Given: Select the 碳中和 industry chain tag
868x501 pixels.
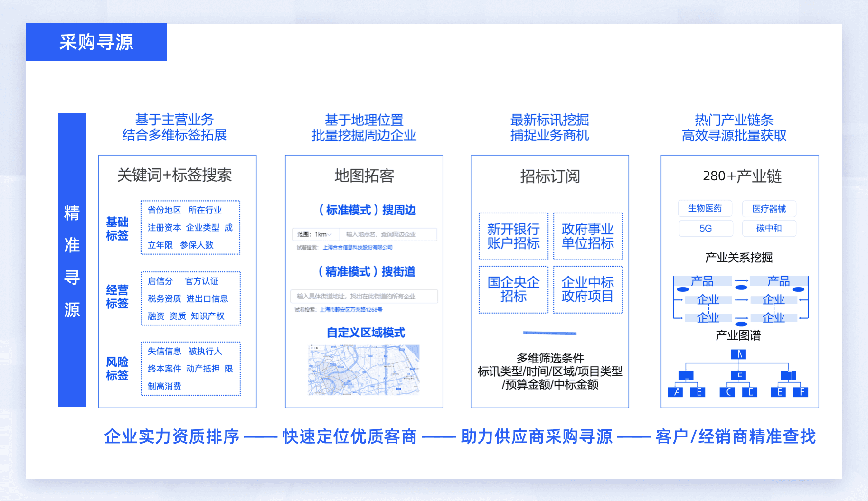Looking at the screenshot, I should pos(769,228).
